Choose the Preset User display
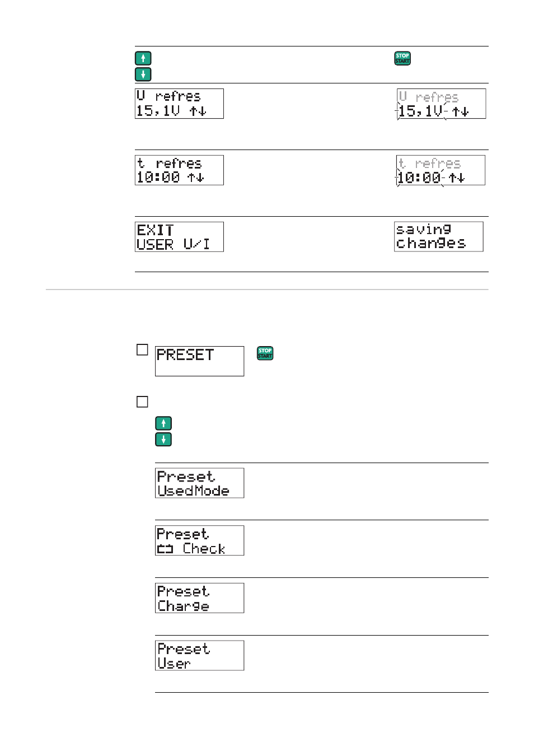The width and height of the screenshot is (534, 756). [199, 655]
